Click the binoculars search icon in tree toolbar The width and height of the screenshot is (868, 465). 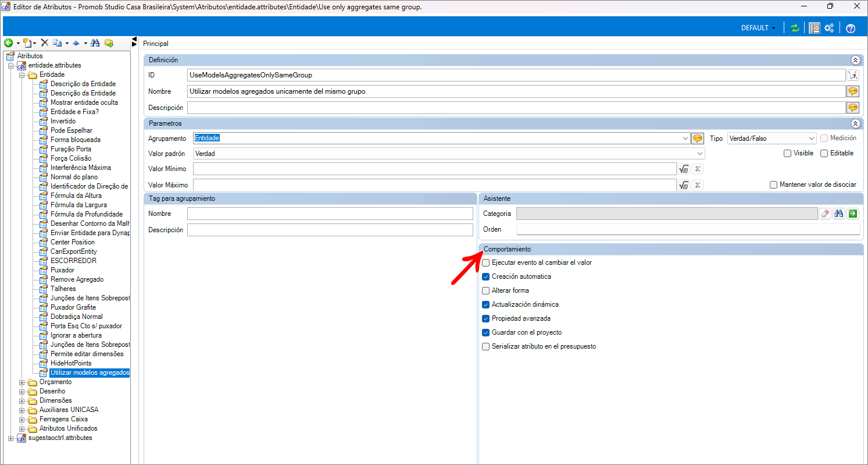point(95,43)
